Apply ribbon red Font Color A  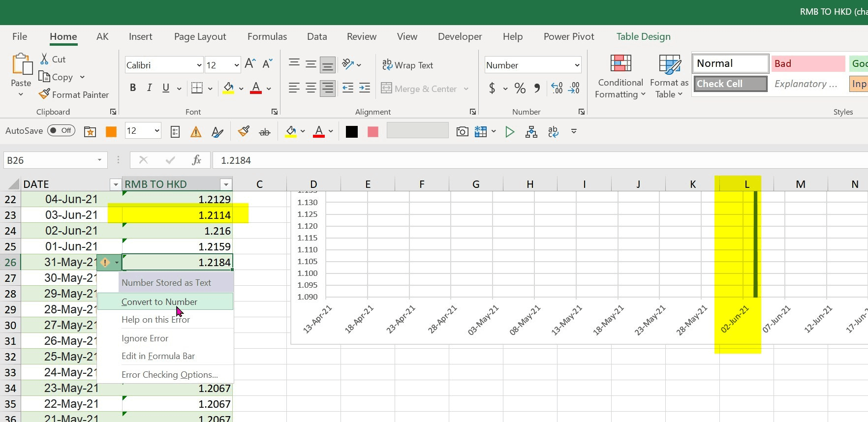[256, 88]
